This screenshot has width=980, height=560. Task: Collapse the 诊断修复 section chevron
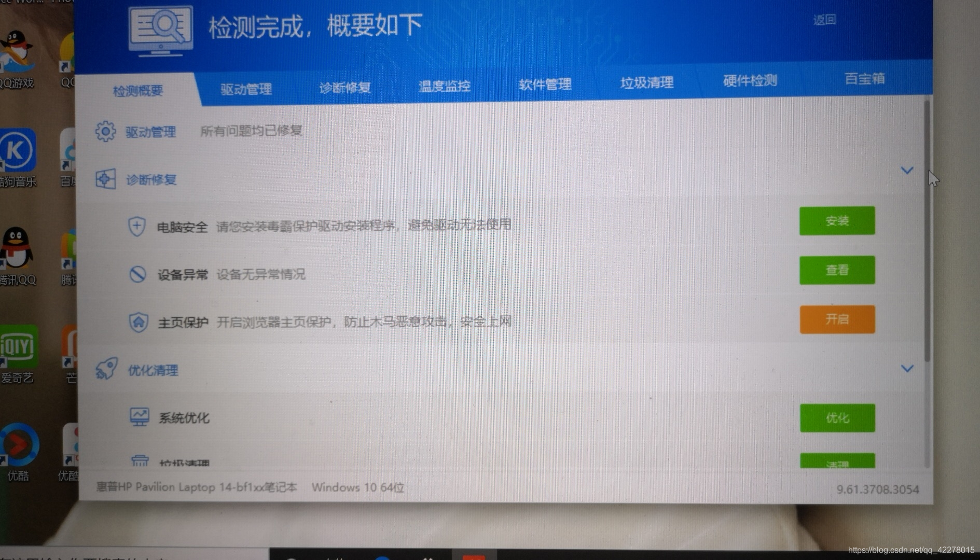tap(907, 170)
